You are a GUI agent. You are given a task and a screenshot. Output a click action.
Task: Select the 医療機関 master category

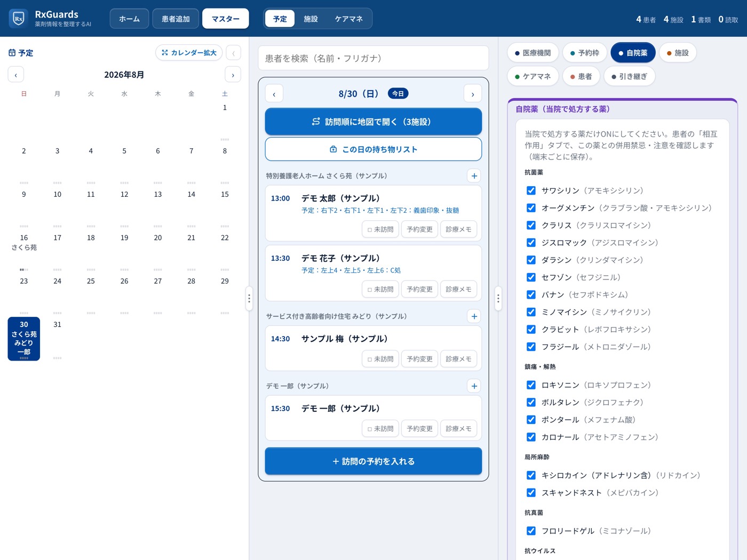click(533, 53)
